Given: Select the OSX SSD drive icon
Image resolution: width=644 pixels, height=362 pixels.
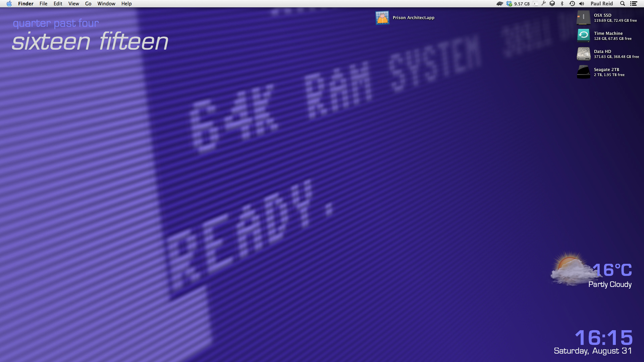Looking at the screenshot, I should [584, 18].
